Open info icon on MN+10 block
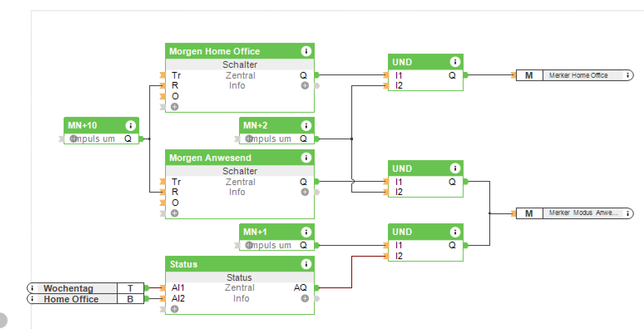644x329 pixels. tap(131, 125)
